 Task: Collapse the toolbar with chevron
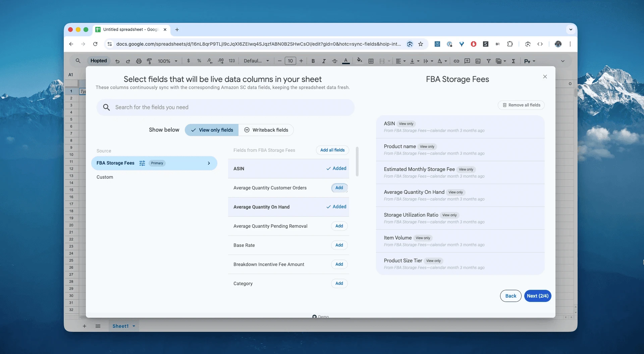point(563,61)
